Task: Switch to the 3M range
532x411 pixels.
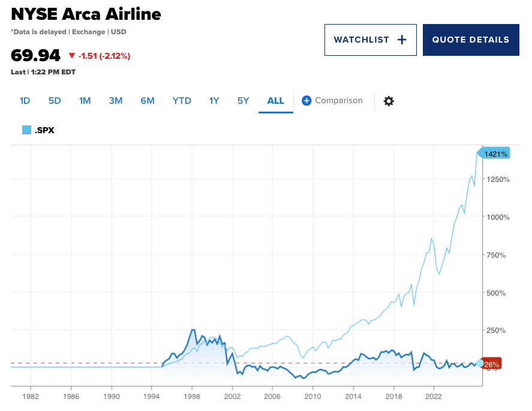Action: point(116,101)
